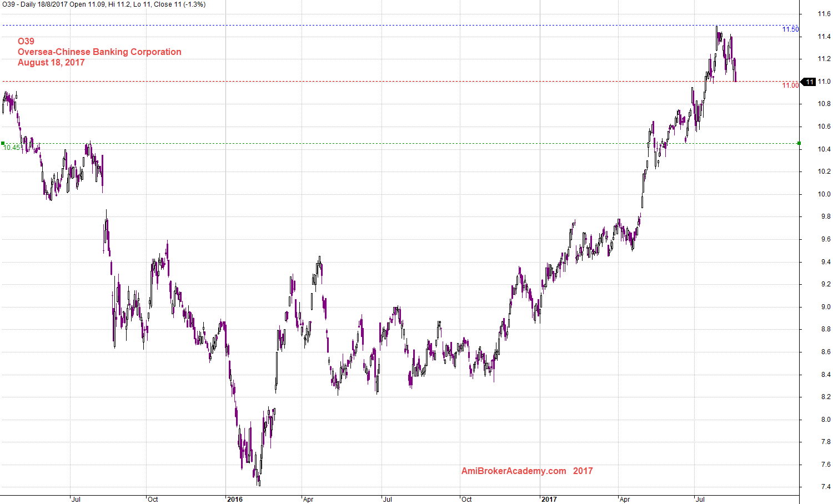Click the first Oct label on time axis
The image size is (833, 504).
tap(153, 500)
